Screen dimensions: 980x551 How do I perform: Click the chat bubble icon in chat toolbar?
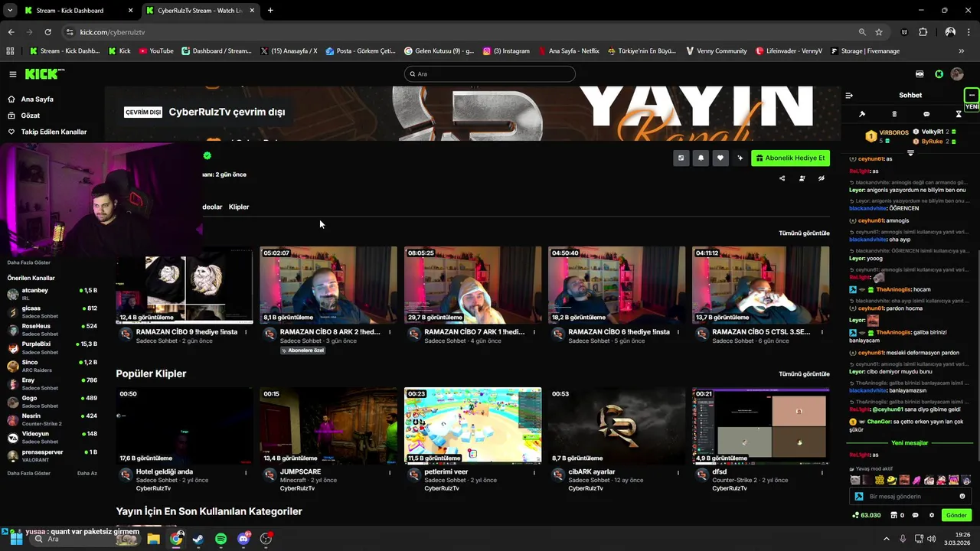tap(926, 114)
